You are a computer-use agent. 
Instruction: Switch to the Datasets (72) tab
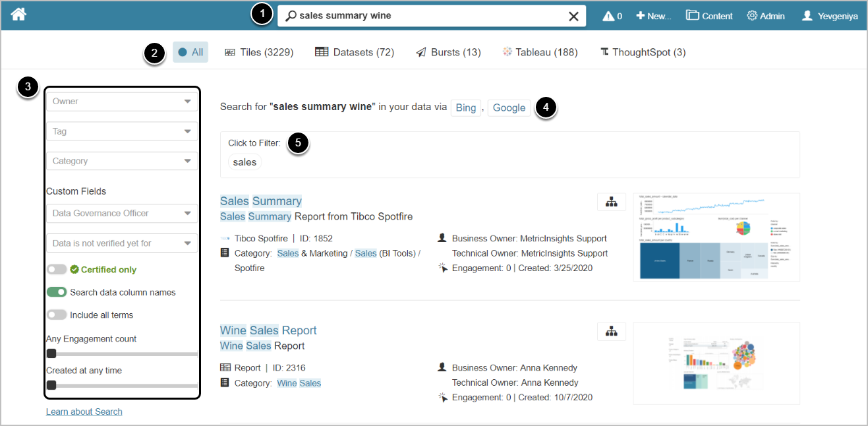click(x=355, y=52)
